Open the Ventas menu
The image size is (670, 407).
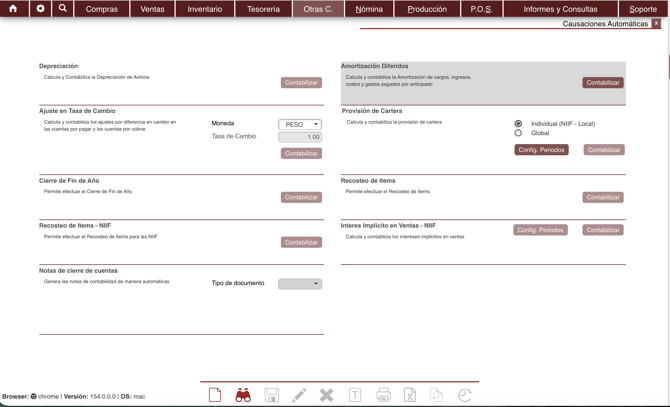click(152, 9)
